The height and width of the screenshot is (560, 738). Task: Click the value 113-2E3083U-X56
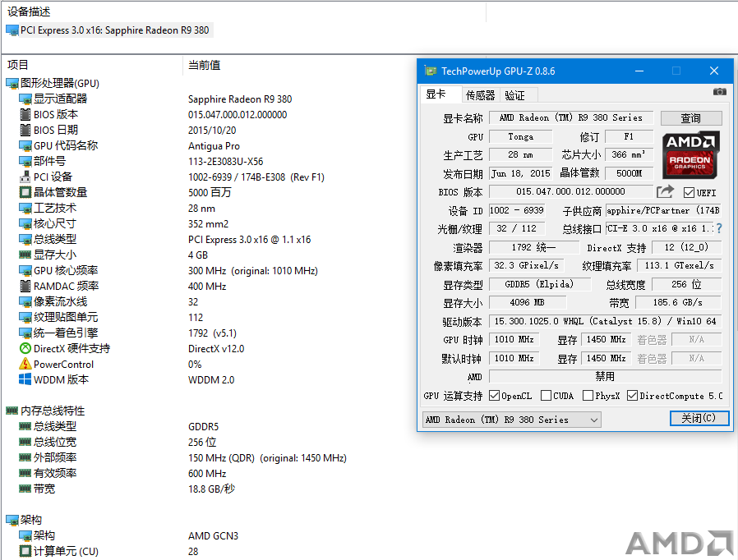225,161
